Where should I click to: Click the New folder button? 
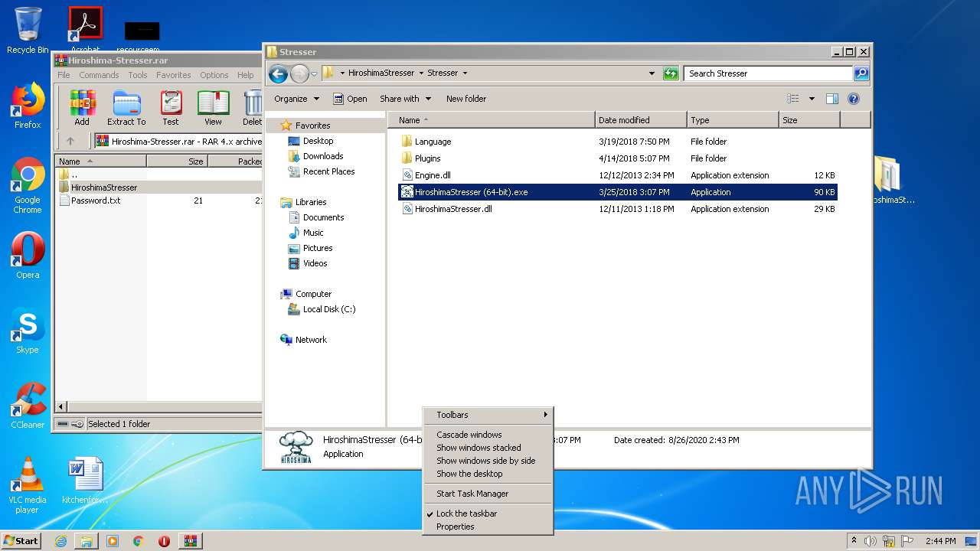tap(466, 99)
